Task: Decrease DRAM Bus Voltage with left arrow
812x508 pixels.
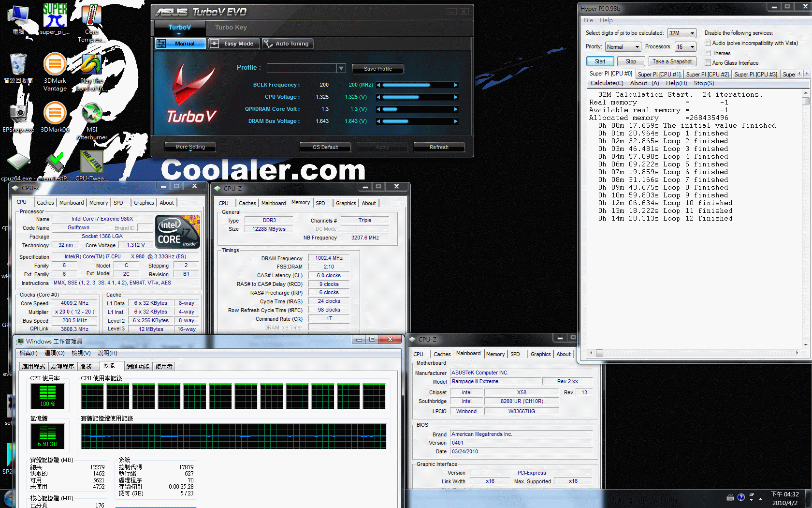Action: [378, 121]
